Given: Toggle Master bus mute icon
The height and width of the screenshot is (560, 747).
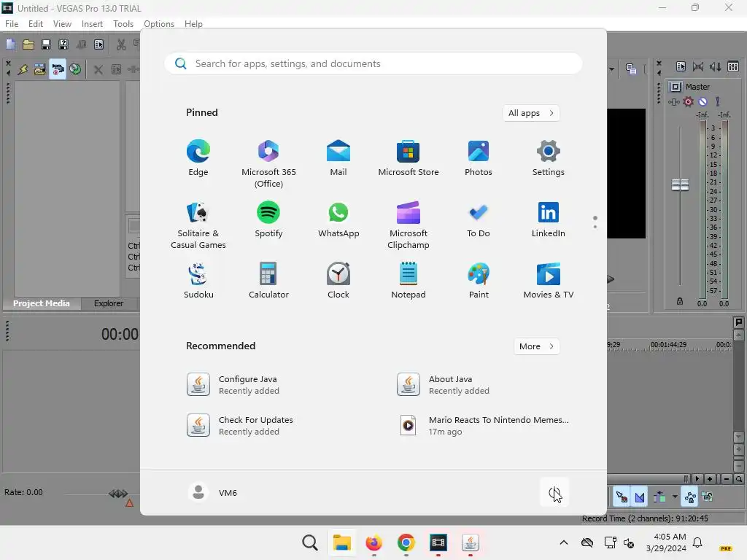Looking at the screenshot, I should 703,101.
